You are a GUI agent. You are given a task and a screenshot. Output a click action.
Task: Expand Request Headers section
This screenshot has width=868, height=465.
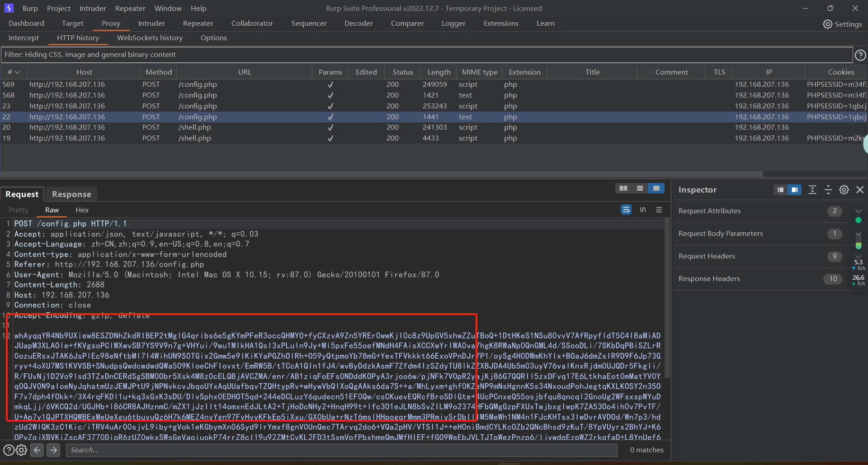[x=858, y=256]
